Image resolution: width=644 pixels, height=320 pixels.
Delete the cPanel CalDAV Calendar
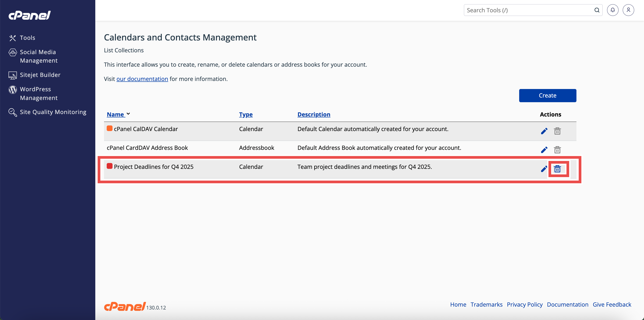[x=557, y=131]
